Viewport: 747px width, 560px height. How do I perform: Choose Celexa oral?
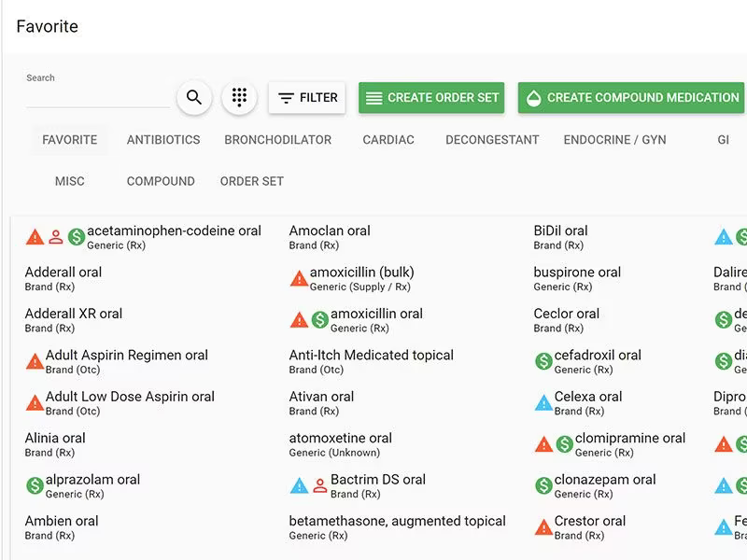(x=588, y=403)
